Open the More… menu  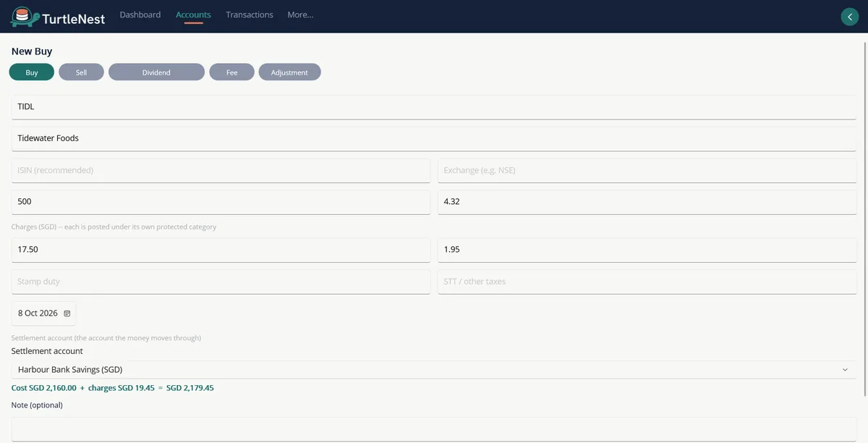(x=300, y=14)
